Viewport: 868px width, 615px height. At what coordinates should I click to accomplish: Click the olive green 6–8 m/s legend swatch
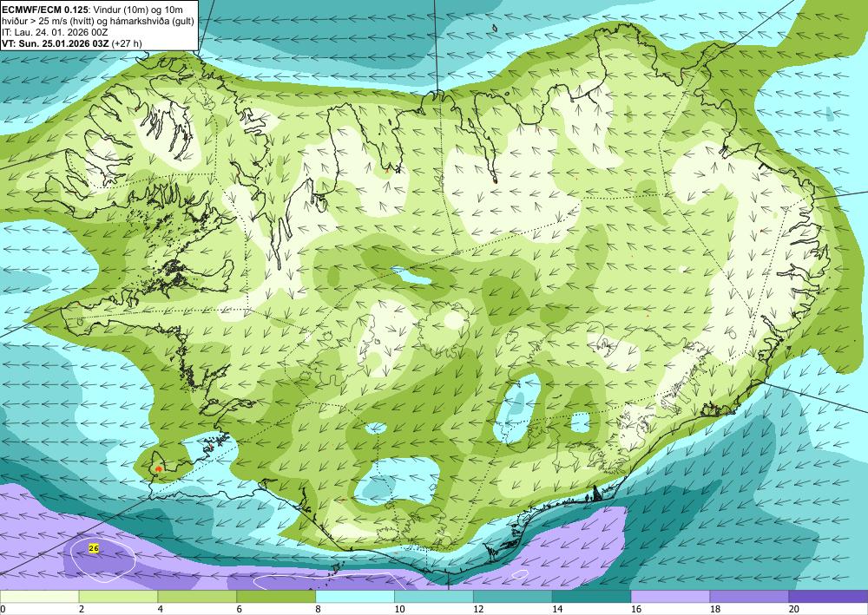pos(276,597)
